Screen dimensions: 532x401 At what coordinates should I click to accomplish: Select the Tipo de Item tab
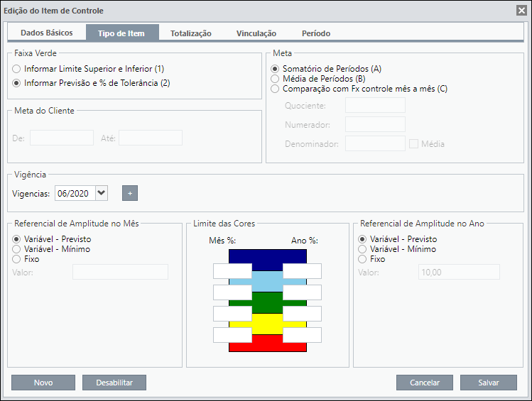tap(121, 33)
